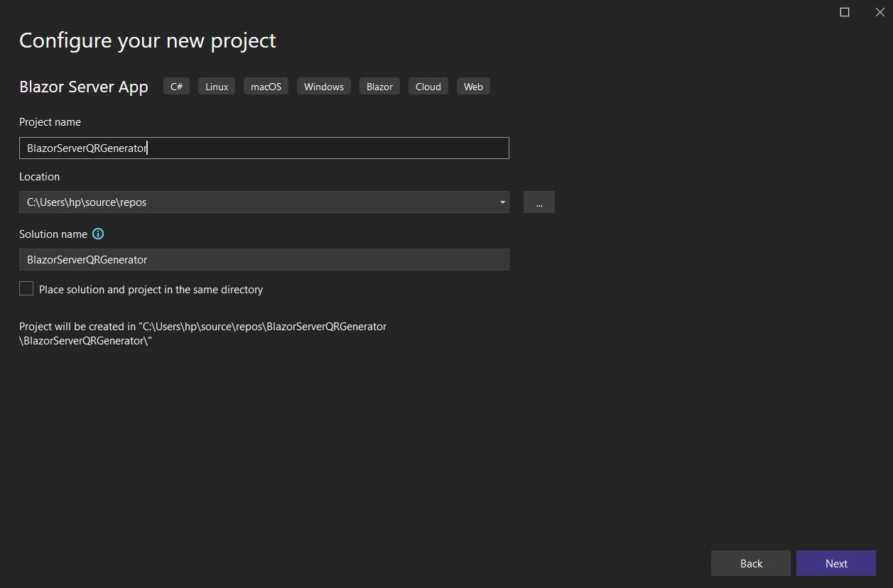Click the C# language tag

coord(176,87)
